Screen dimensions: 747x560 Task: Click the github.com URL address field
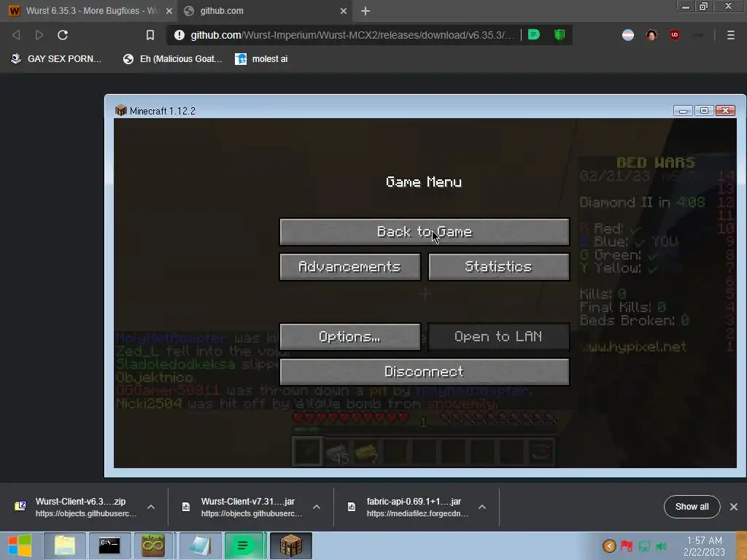[x=352, y=35]
